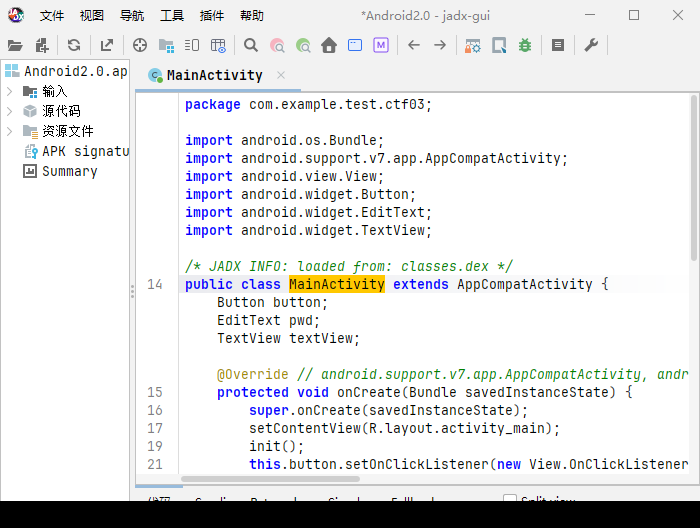The height and width of the screenshot is (528, 700).
Task: Open the text search magnifier tool
Action: click(251, 45)
